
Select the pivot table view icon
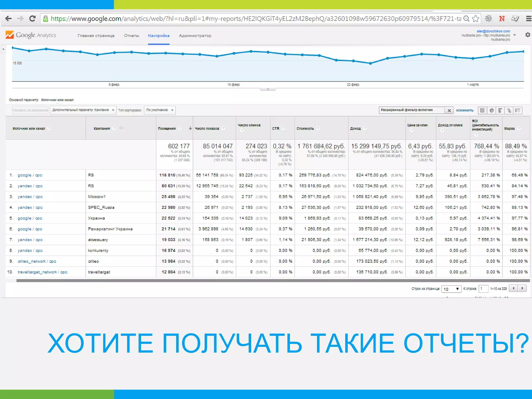(x=518, y=110)
